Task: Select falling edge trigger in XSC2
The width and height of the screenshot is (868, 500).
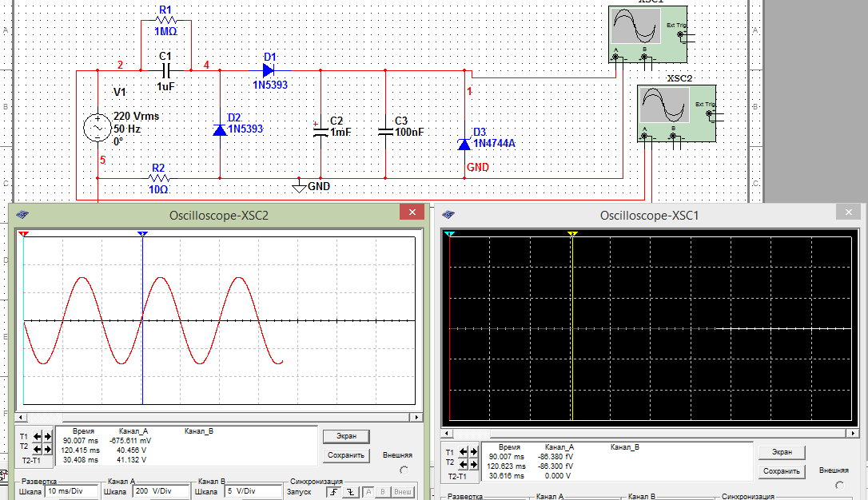Action: pyautogui.click(x=350, y=492)
